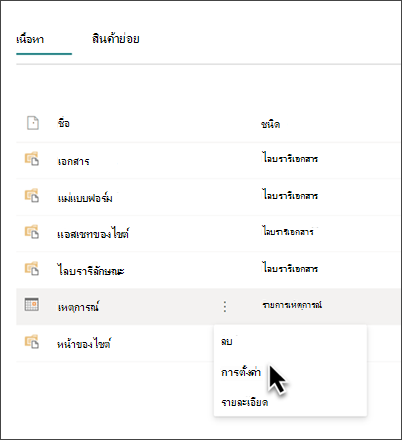Open the เหตุการณ์ list link
402x440 pixels.
(78, 307)
